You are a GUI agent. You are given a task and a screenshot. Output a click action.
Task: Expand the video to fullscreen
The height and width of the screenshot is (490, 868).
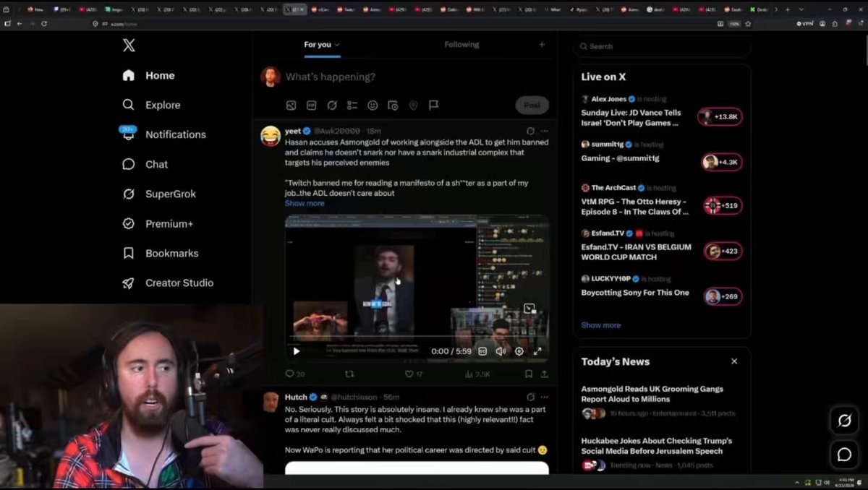coord(537,351)
